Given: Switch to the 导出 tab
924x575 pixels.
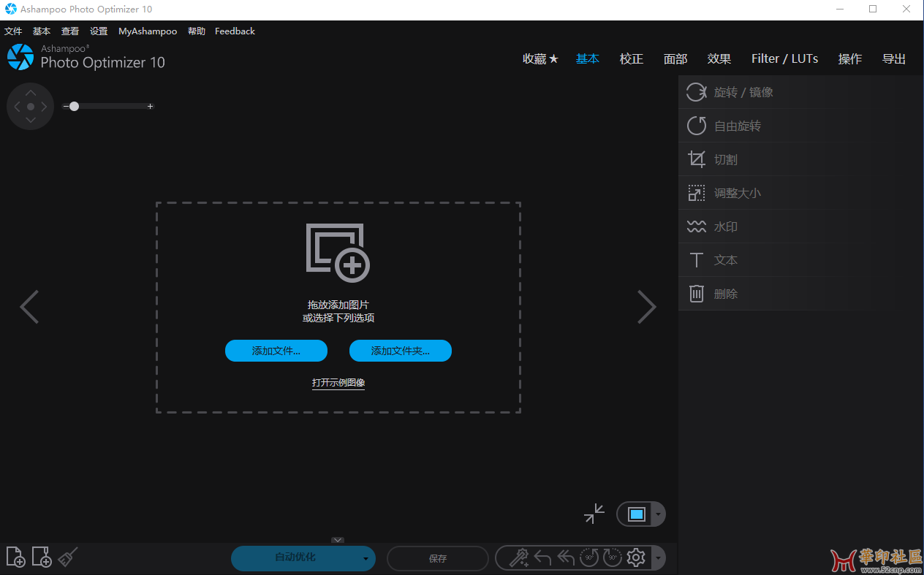Looking at the screenshot, I should (x=894, y=59).
